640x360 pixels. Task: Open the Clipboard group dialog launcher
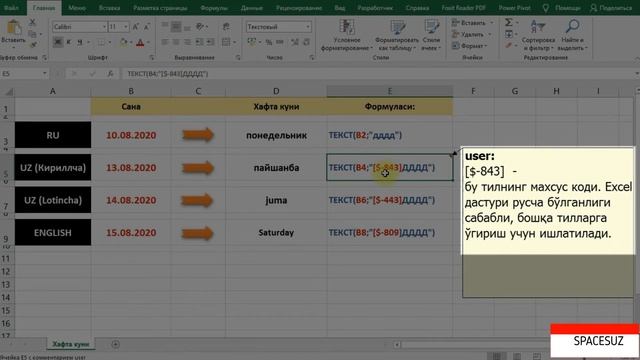(x=44, y=58)
